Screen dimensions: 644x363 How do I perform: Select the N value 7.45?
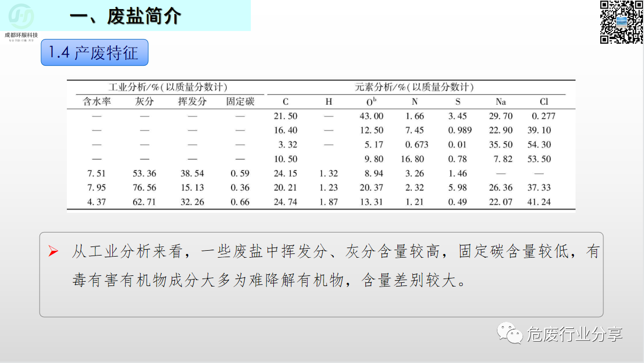[x=415, y=130]
